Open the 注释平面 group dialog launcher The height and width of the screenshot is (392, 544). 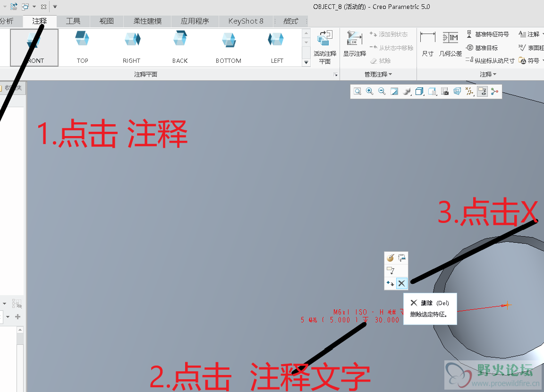coord(335,75)
